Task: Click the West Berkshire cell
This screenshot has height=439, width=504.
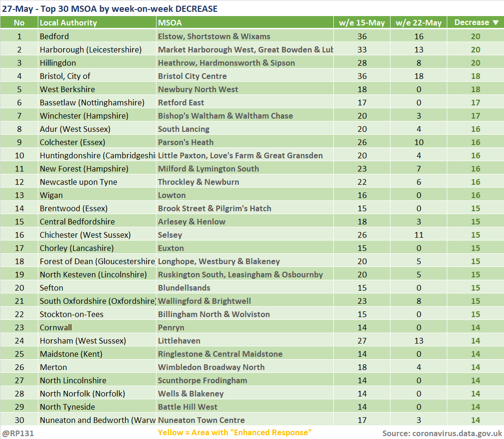Action: [x=97, y=89]
